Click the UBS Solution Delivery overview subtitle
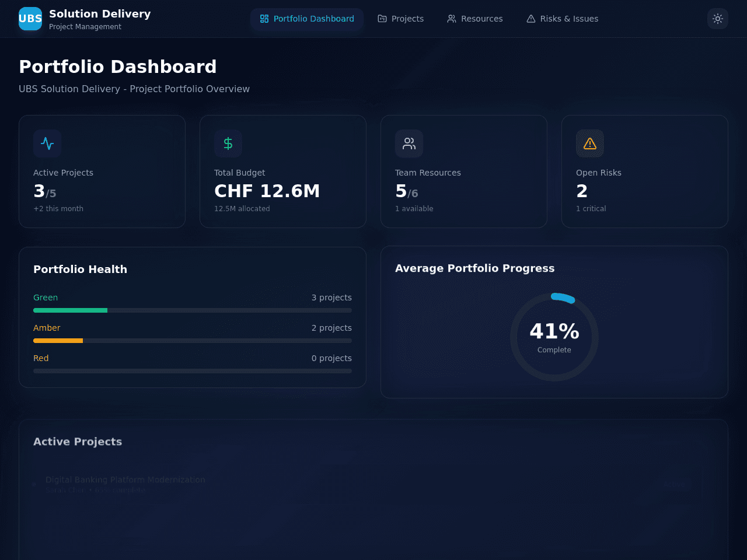The width and height of the screenshot is (747, 560). tap(134, 89)
